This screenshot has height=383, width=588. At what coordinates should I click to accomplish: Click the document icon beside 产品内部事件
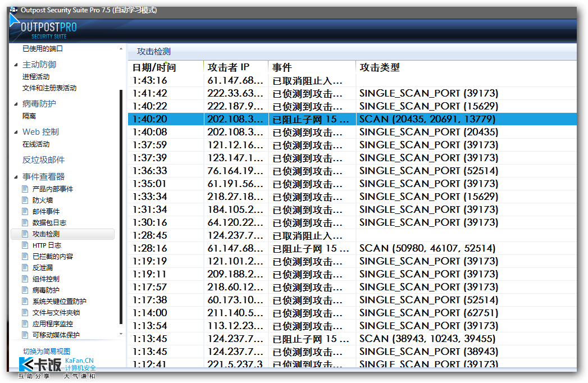[x=25, y=189]
